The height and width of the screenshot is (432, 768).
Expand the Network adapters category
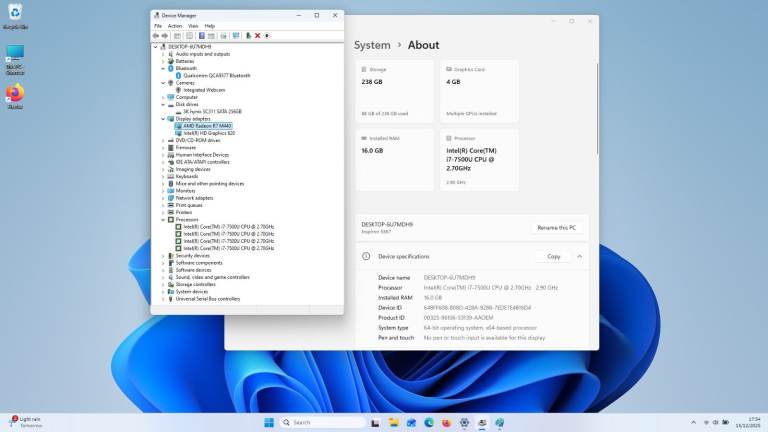click(163, 198)
